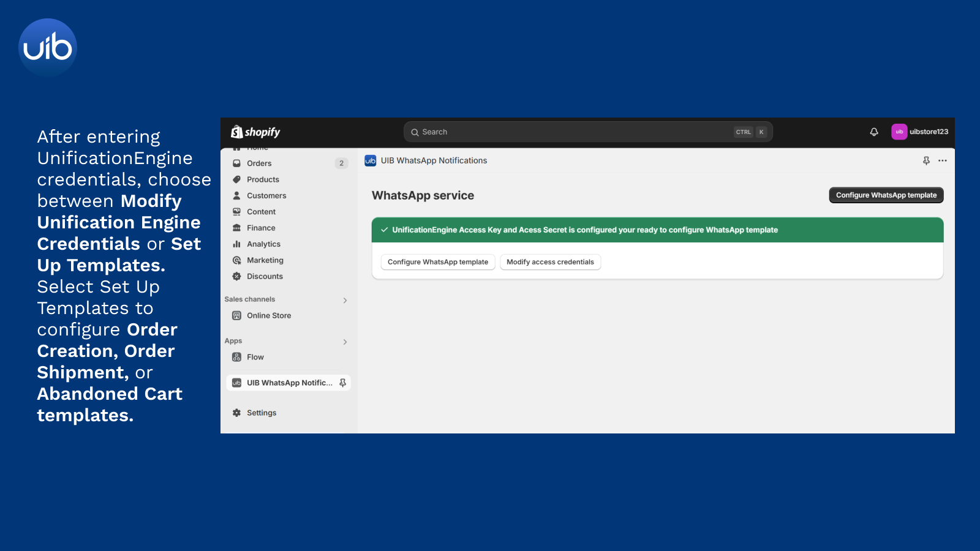The width and height of the screenshot is (980, 551).
Task: Click the UIB WhatsApp Notifications page title
Action: pyautogui.click(x=434, y=161)
